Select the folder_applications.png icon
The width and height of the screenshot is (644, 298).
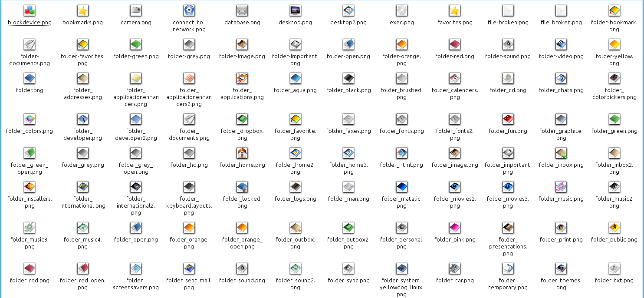tap(242, 78)
